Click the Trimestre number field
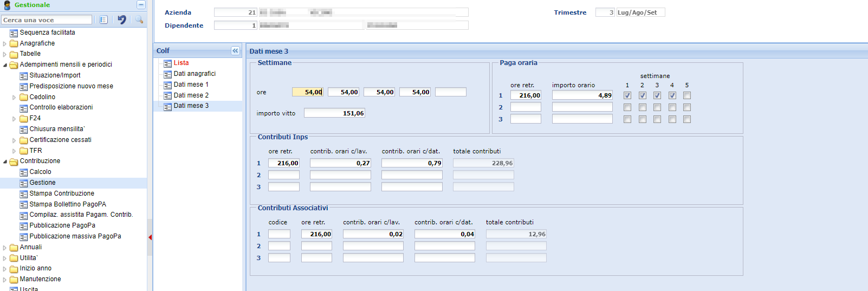The width and height of the screenshot is (868, 291). click(605, 12)
